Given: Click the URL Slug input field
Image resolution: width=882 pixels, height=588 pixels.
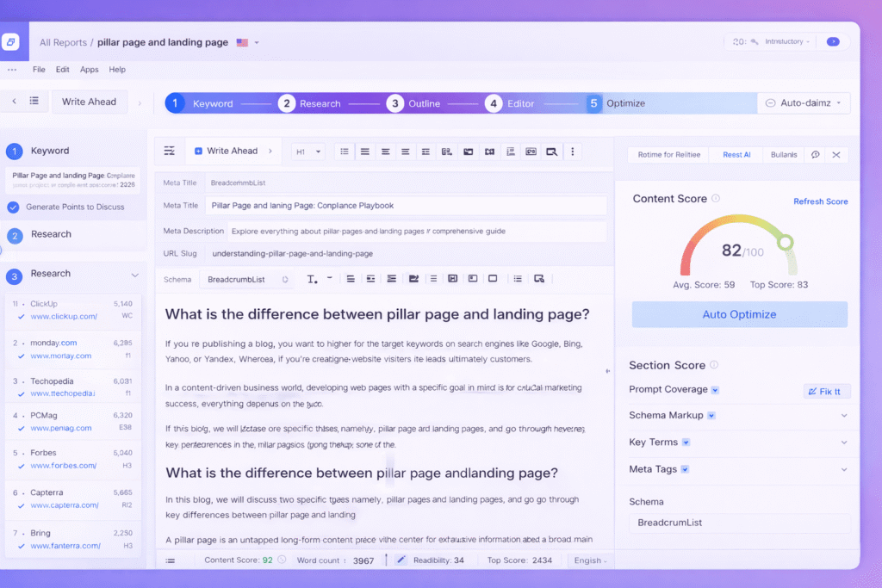Looking at the screenshot, I should point(405,254).
